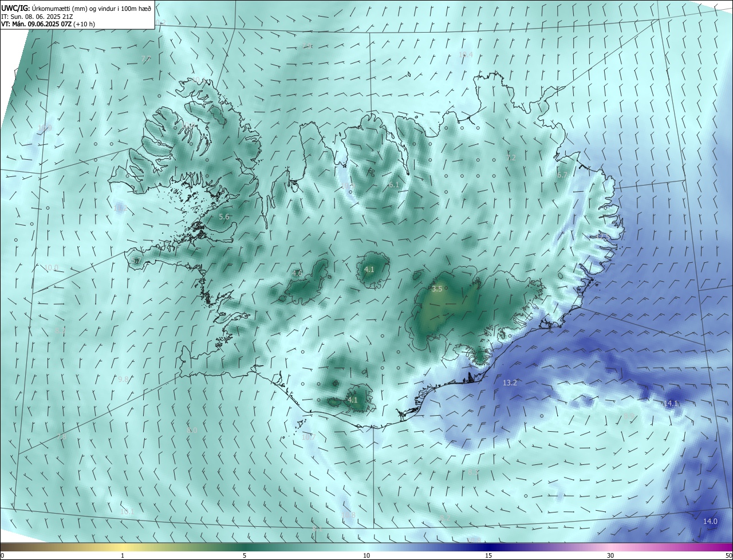Click the color scale tick label 5
This screenshot has height=560, width=733.
(x=245, y=555)
